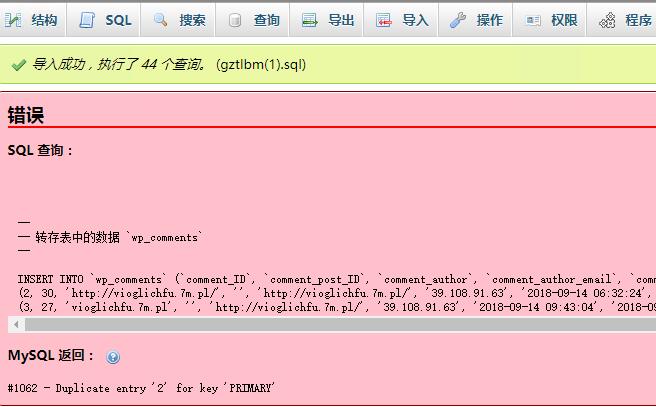The width and height of the screenshot is (656, 407).
Task: Open help icon beside MySQL 返回
Action: (x=113, y=357)
